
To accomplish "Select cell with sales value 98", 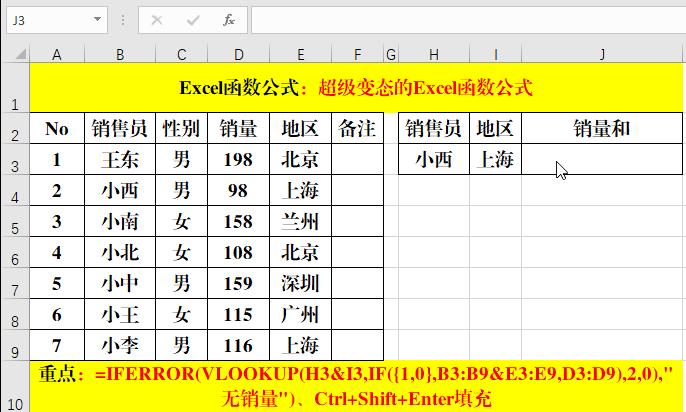I will tap(238, 190).
